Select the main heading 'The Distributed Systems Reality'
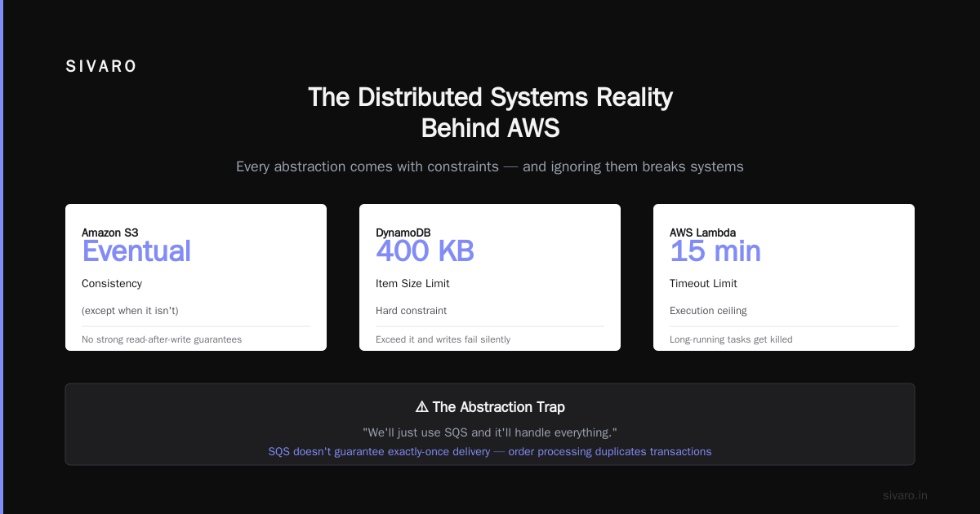980x514 pixels. point(490,97)
